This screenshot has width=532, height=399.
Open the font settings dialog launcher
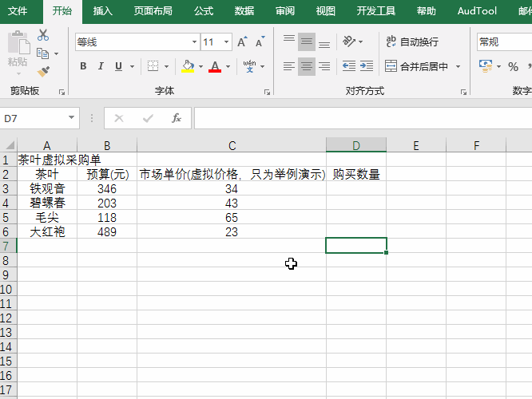[x=267, y=92]
